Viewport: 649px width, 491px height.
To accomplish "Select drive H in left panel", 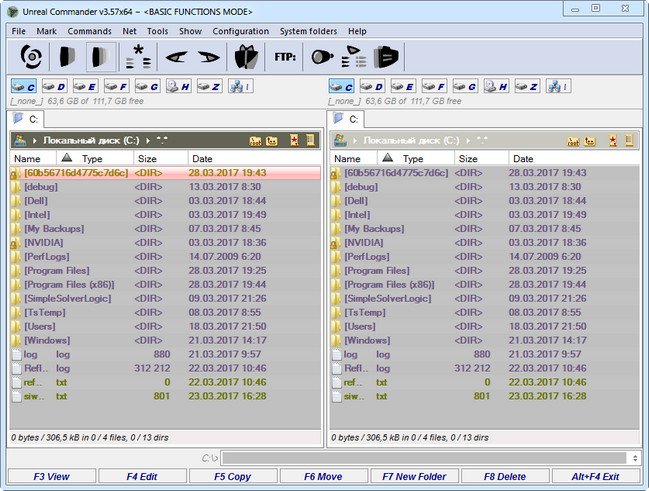I will [178, 87].
